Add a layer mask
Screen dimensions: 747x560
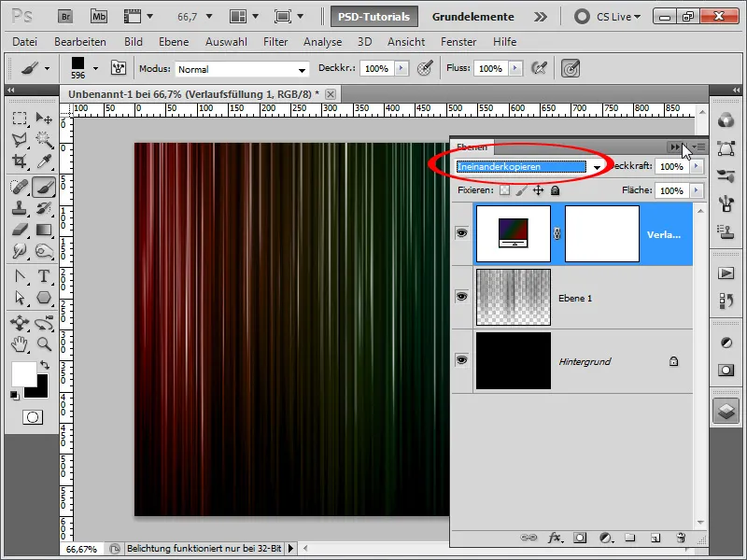[x=580, y=538]
